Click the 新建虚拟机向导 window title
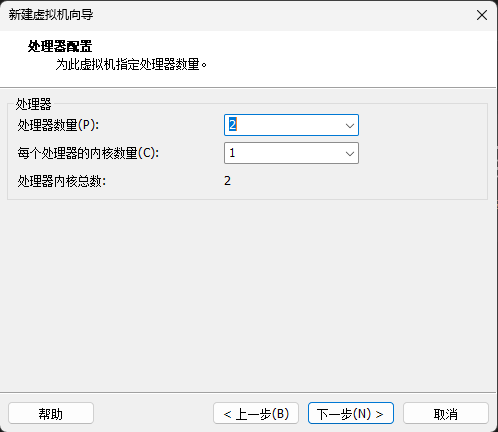The height and width of the screenshot is (432, 498). pyautogui.click(x=51, y=15)
